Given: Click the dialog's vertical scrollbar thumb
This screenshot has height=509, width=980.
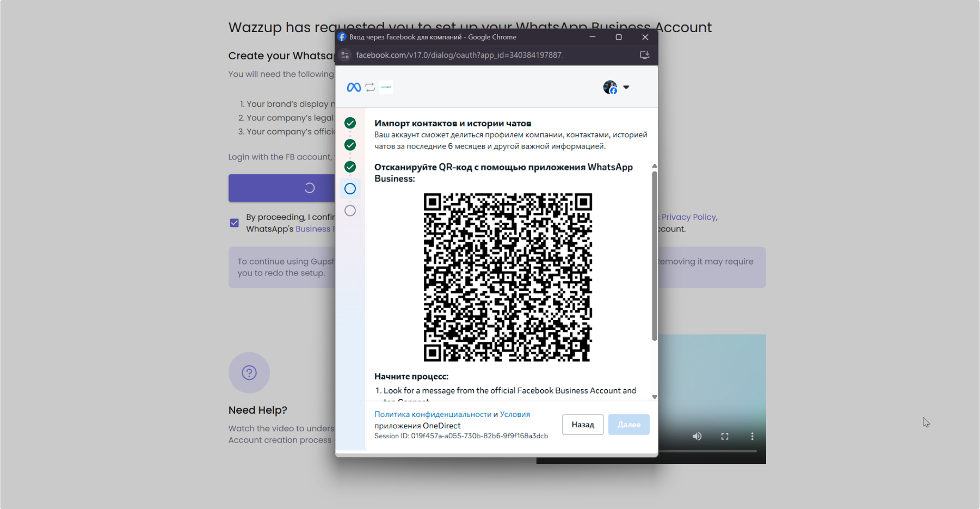Looking at the screenshot, I should tap(655, 256).
